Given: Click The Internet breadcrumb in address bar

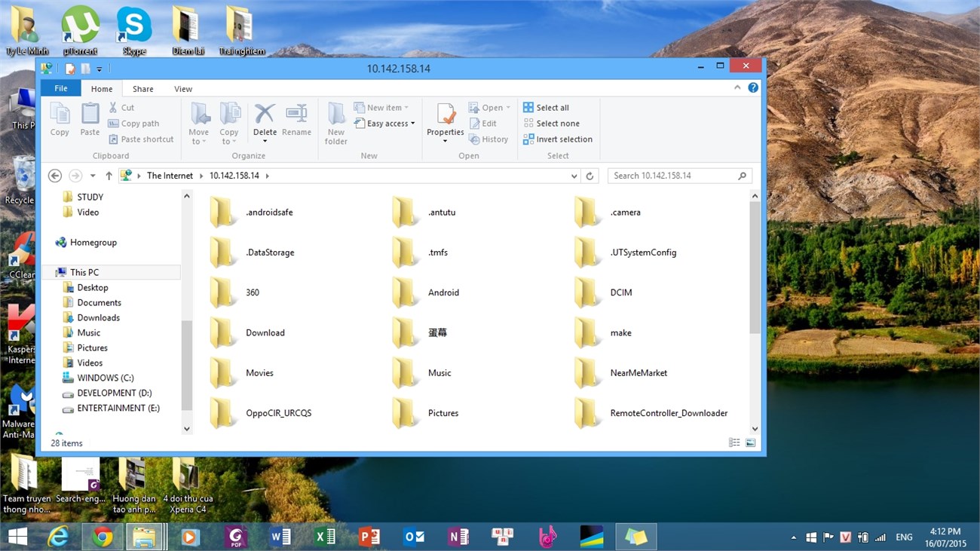Looking at the screenshot, I should pyautogui.click(x=170, y=176).
